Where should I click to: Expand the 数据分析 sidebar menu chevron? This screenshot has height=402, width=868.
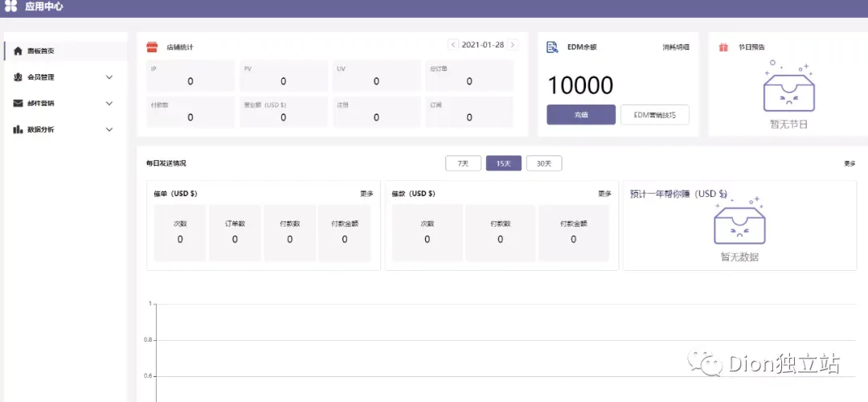109,129
